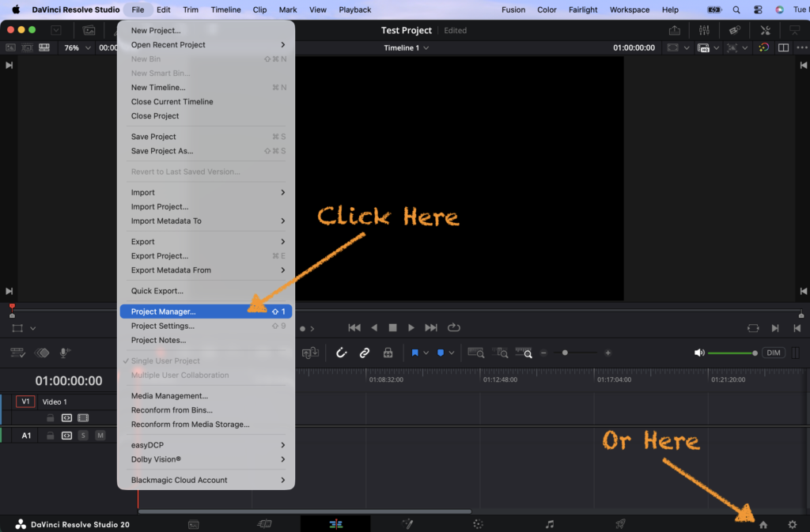Open the audio Mixer panel icon
Viewport: 810px width, 532px height.
(x=703, y=30)
